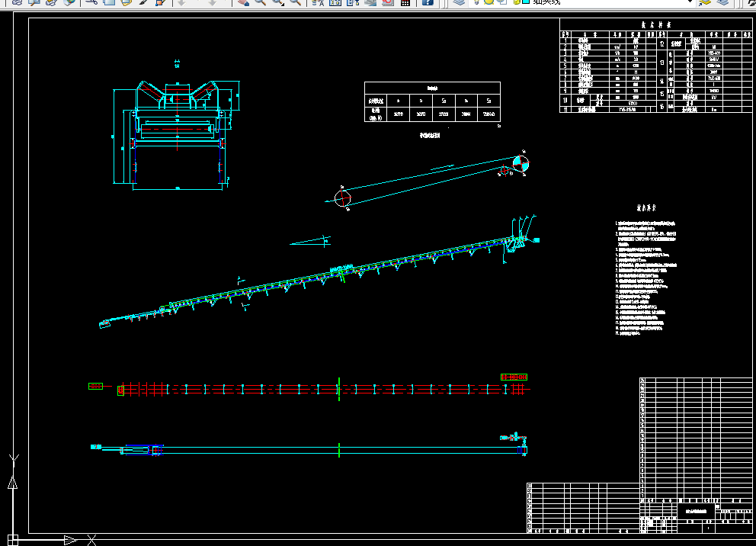This screenshot has width=756, height=546.
Task: Click the two-pulley belt schematic diagram
Action: 429,179
